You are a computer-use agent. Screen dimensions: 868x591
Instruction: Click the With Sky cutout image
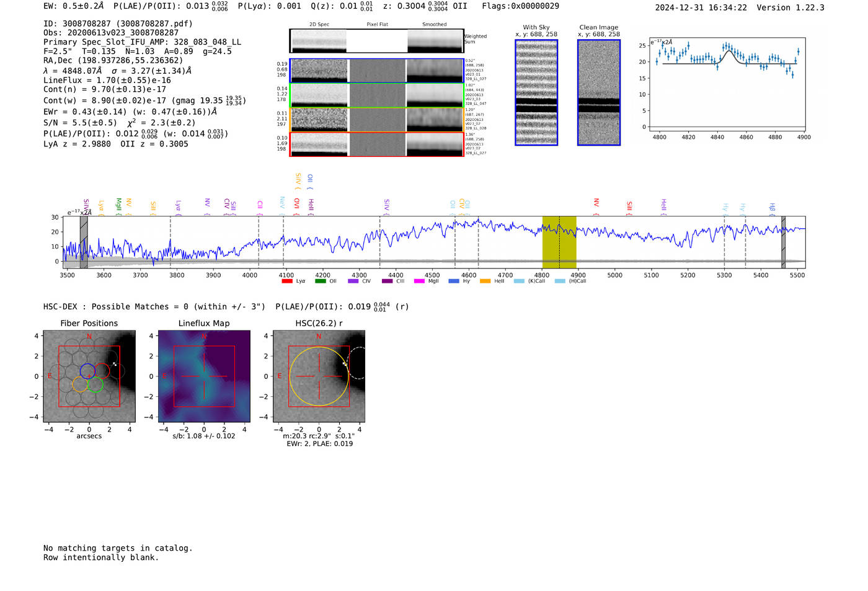[x=536, y=92]
